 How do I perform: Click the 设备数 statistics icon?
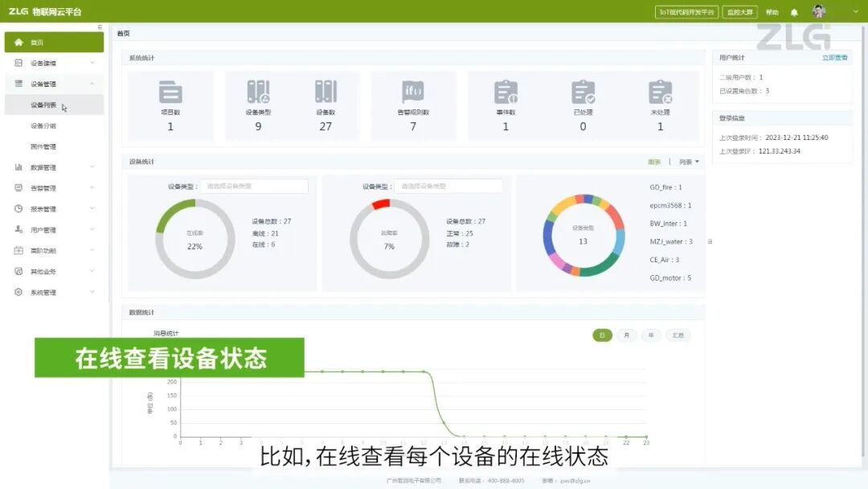tap(325, 92)
